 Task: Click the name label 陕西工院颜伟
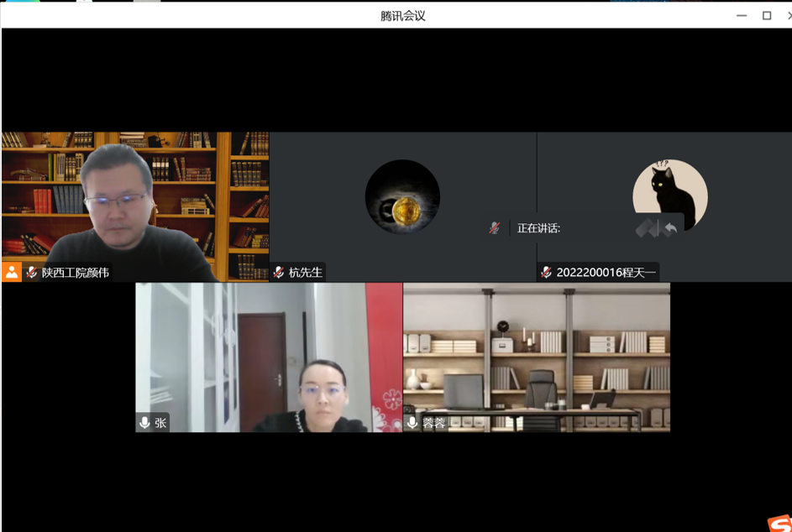pos(76,273)
